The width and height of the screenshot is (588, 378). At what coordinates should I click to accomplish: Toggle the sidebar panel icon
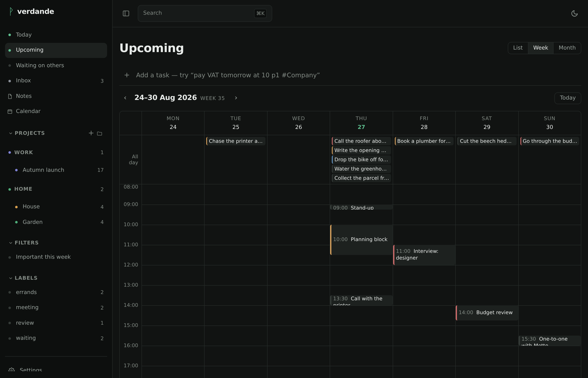click(126, 13)
